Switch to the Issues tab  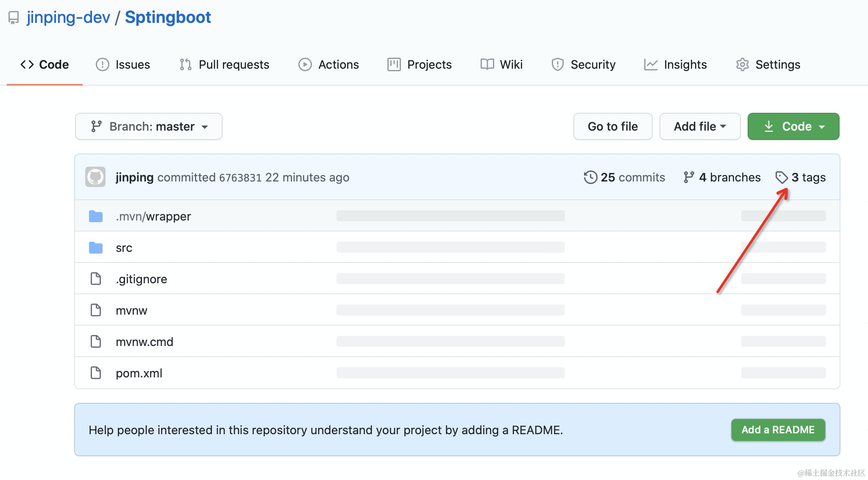click(123, 64)
